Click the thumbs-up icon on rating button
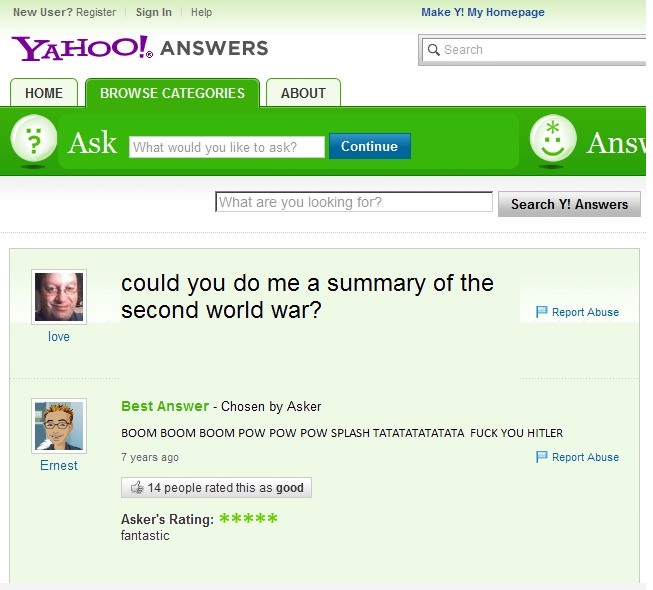 tap(137, 488)
